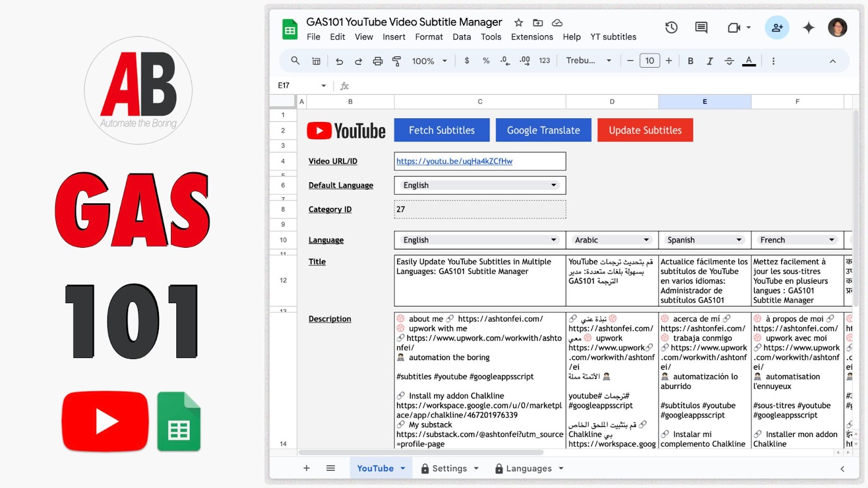Switch to the Settings sheet tab
The image size is (868, 488).
coord(450,468)
